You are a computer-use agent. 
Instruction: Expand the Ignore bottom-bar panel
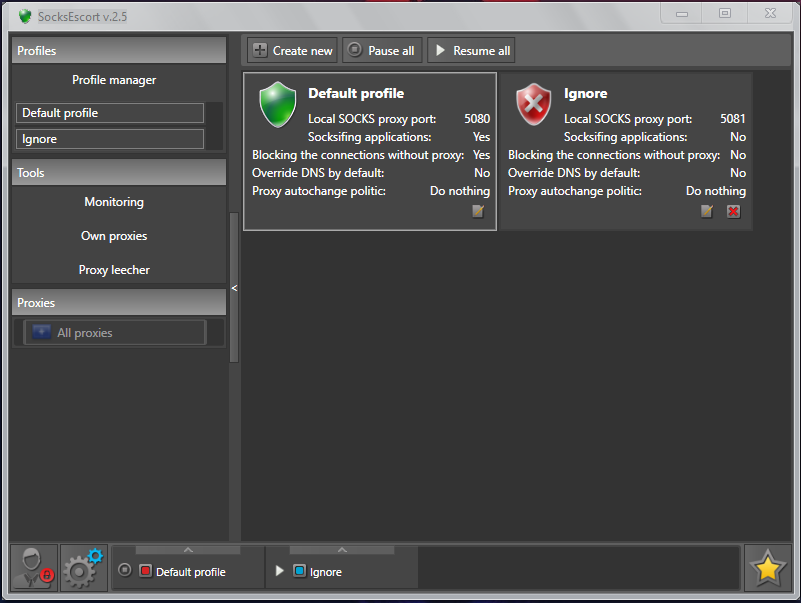[x=342, y=550]
